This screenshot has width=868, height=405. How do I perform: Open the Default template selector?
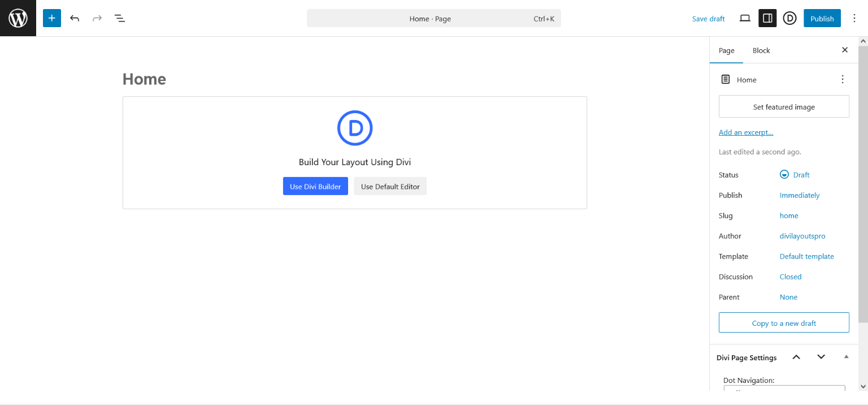pos(807,256)
